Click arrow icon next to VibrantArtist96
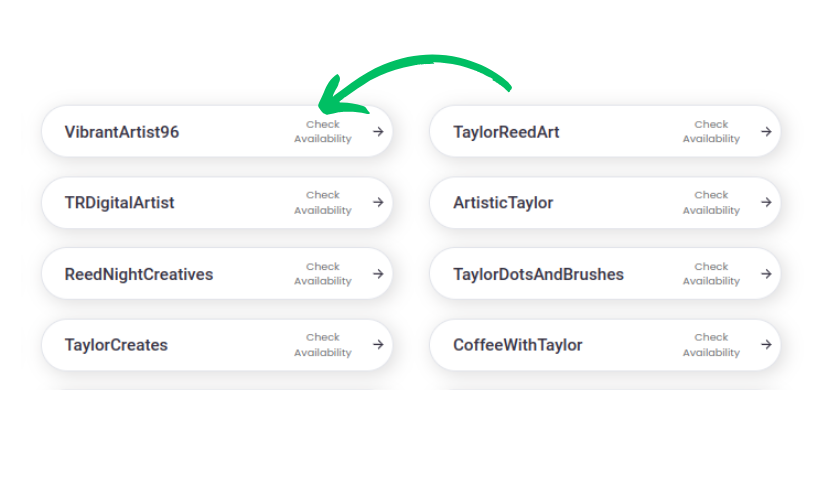 tap(378, 131)
